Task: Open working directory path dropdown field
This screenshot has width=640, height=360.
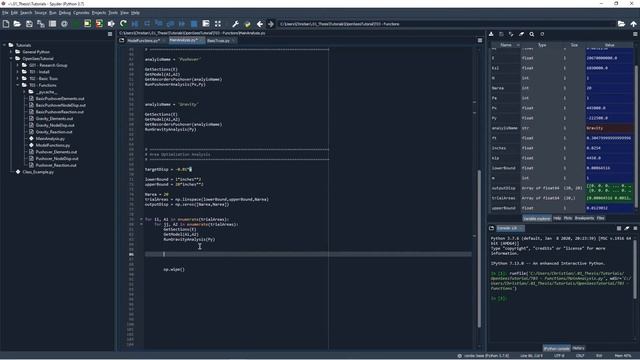Action: coord(446,24)
